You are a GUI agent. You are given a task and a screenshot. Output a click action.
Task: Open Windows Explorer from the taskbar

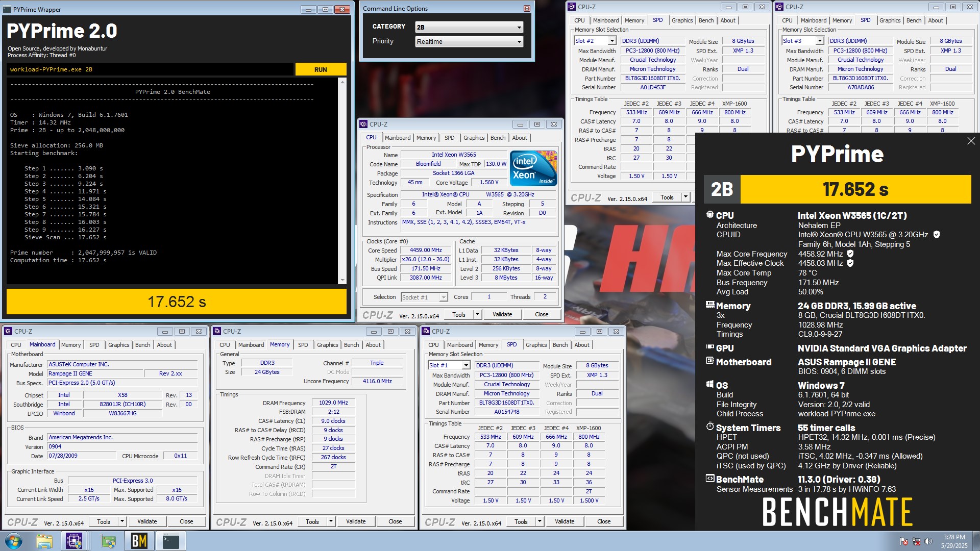tap(44, 541)
